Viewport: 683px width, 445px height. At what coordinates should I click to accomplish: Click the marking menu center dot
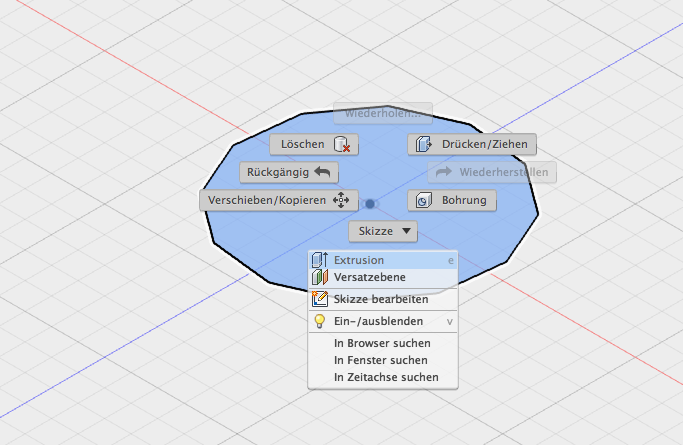pyautogui.click(x=370, y=204)
